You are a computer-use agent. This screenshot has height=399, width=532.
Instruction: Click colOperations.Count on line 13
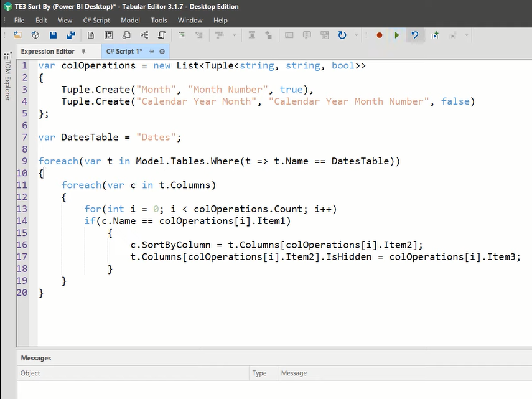tap(248, 209)
